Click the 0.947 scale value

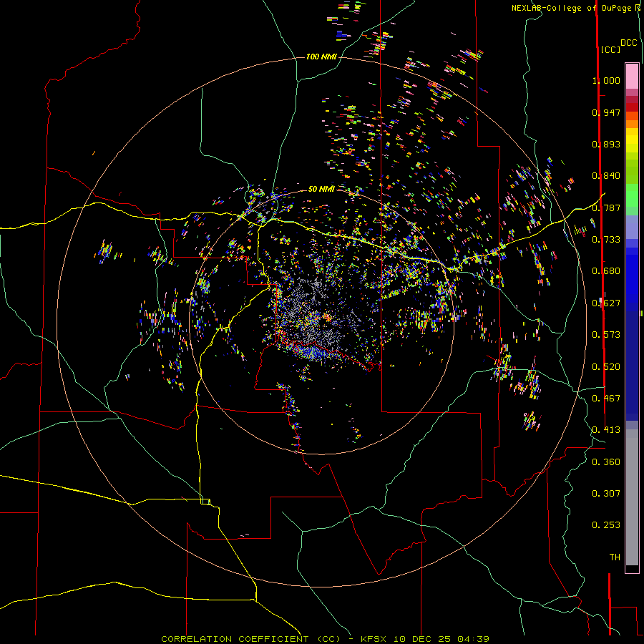coord(606,112)
